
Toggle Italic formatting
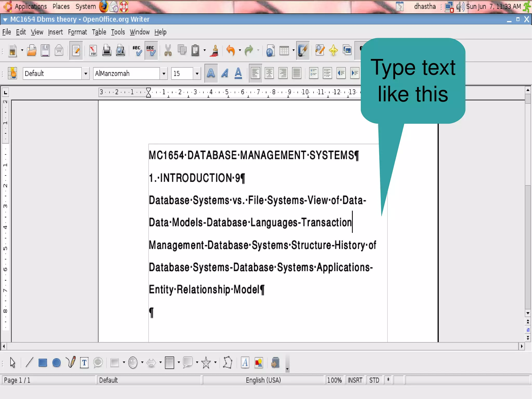pos(225,73)
